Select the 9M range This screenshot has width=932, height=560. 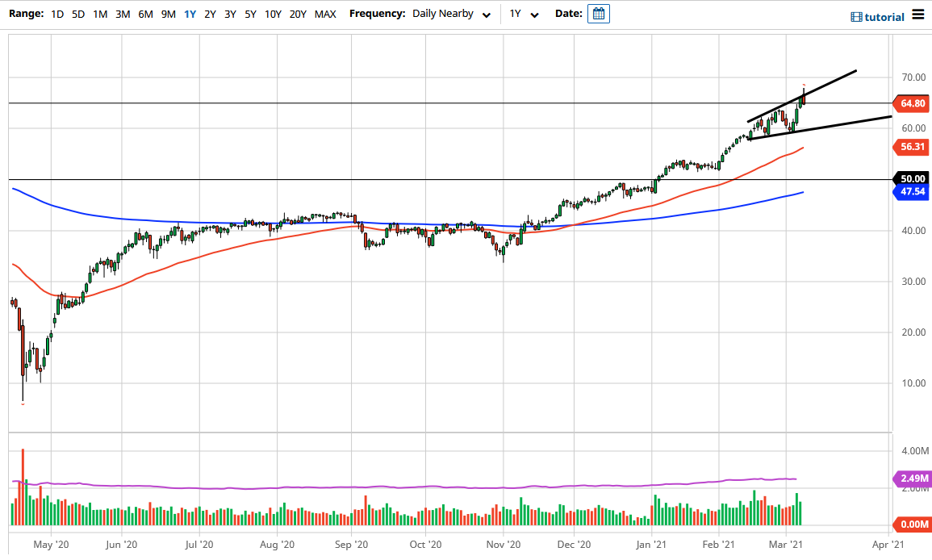[167, 14]
